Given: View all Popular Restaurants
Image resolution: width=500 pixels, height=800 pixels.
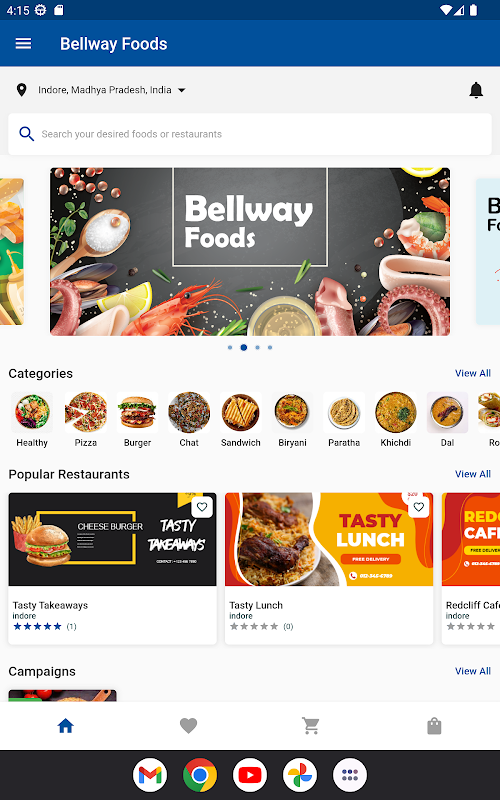Looking at the screenshot, I should point(472,474).
